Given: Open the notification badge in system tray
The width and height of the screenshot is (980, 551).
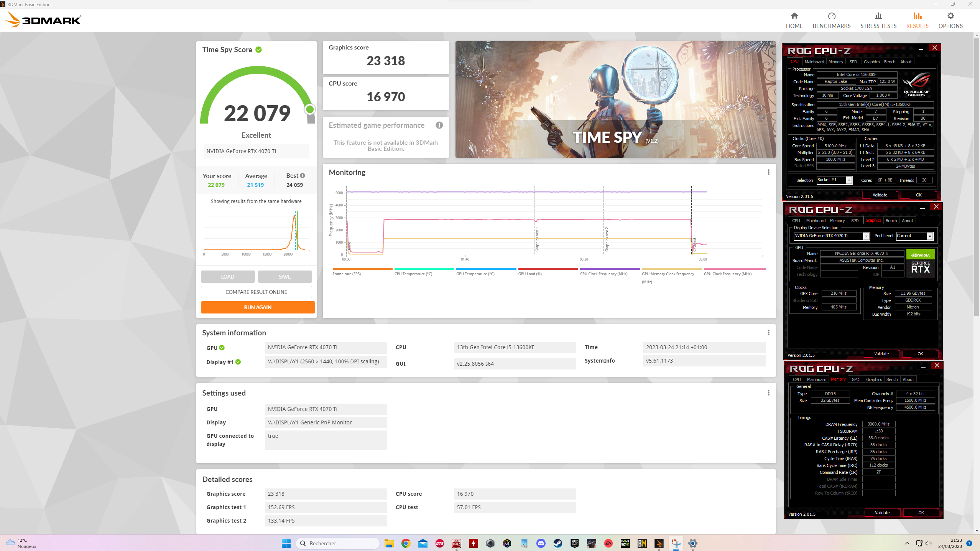Looking at the screenshot, I should click(969, 543).
